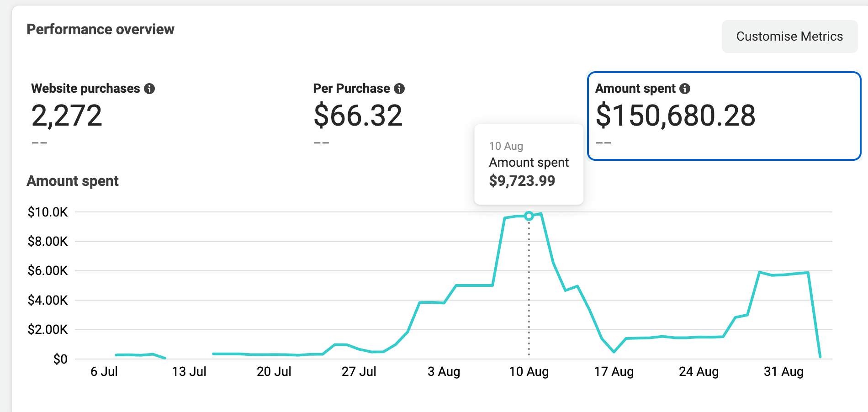868x412 pixels.
Task: Click the Performance overview heading
Action: tap(101, 30)
